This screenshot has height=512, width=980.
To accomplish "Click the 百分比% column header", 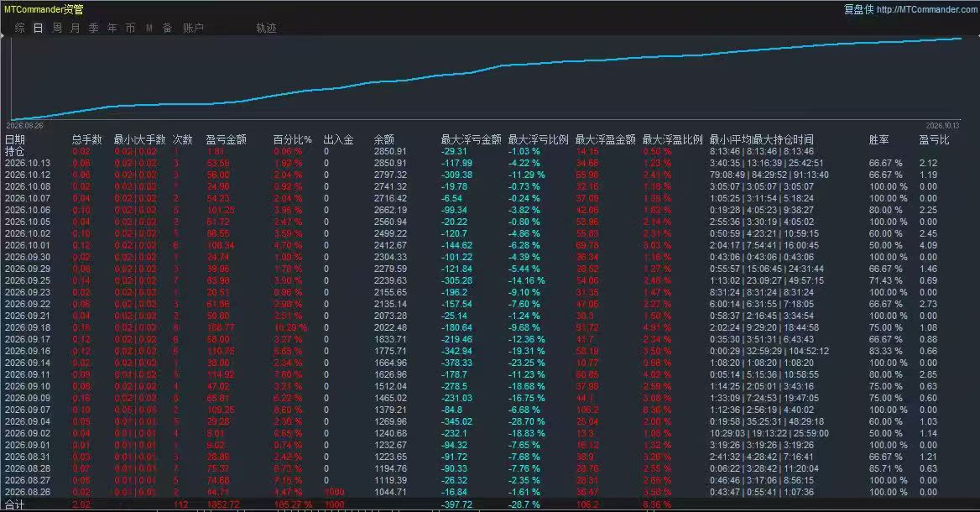I will (x=293, y=139).
